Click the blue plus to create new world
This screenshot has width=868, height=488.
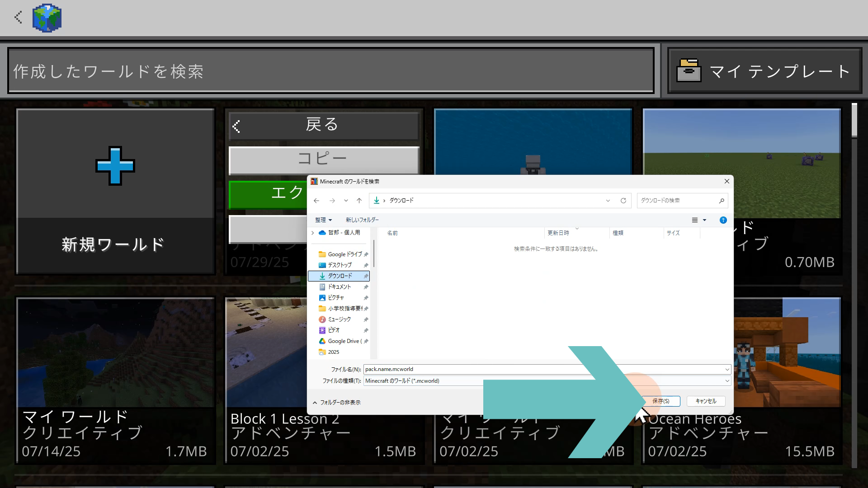click(x=115, y=165)
